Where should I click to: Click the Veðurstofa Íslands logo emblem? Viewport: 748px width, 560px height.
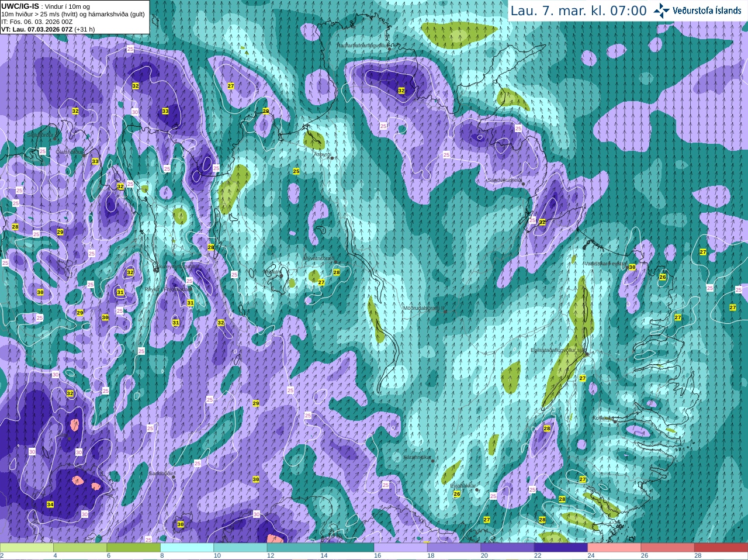(662, 11)
